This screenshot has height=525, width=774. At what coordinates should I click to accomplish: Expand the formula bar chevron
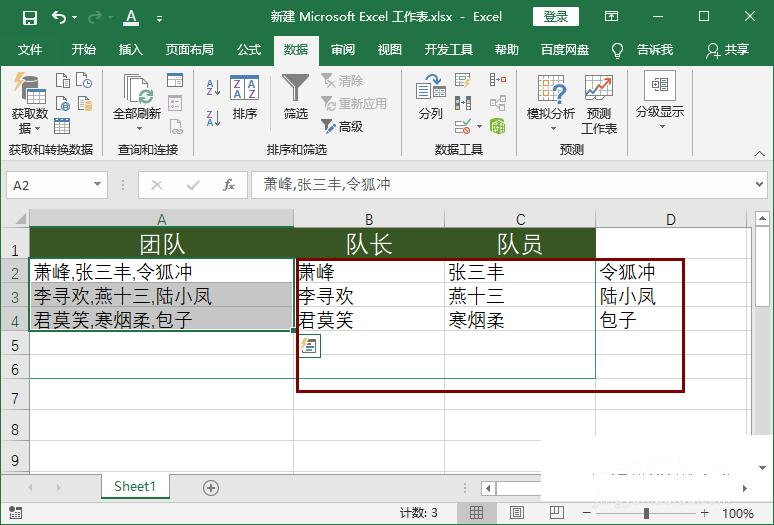[759, 185]
